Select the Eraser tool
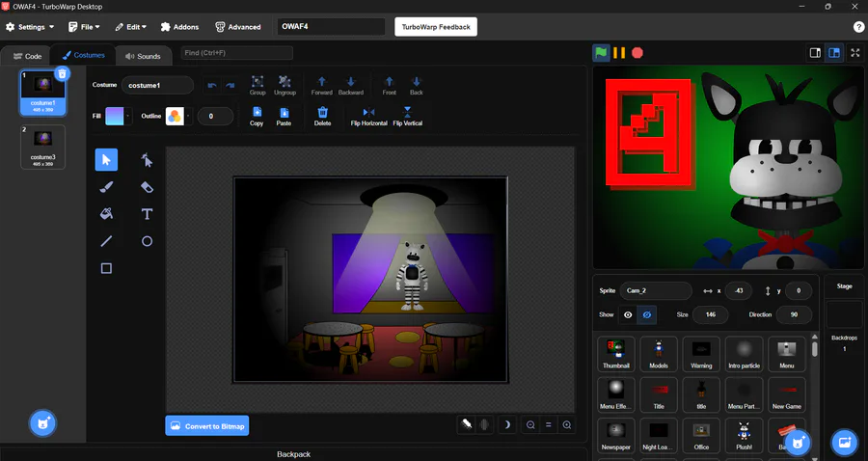This screenshot has width=868, height=461. 147,187
